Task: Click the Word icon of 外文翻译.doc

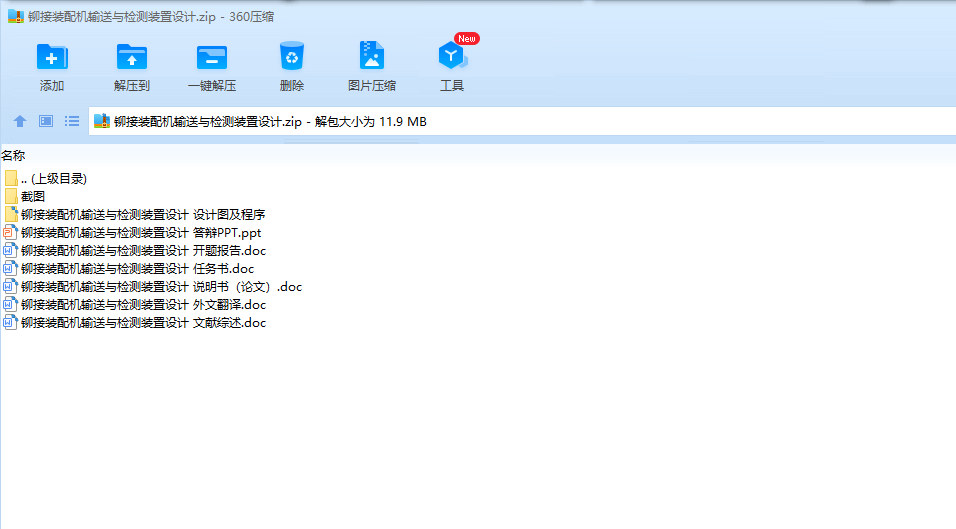Action: click(x=10, y=305)
